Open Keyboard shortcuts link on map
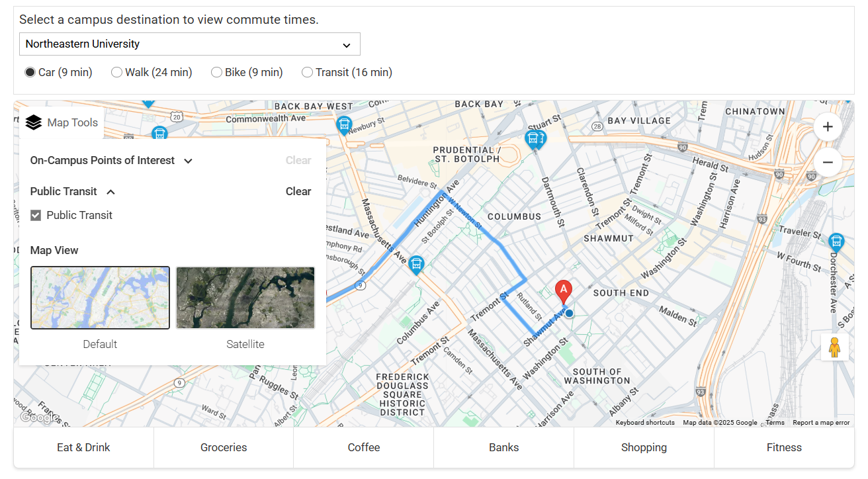The width and height of the screenshot is (868, 479). click(x=645, y=423)
